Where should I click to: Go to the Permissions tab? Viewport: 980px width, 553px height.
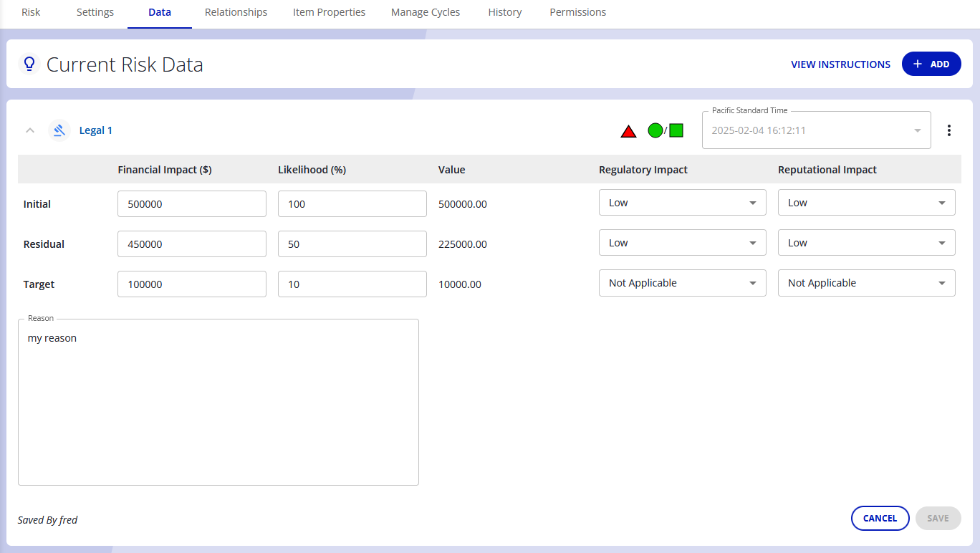(577, 12)
